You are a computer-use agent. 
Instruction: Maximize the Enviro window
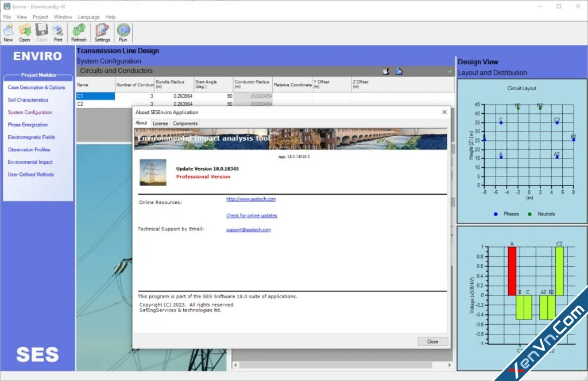click(559, 6)
